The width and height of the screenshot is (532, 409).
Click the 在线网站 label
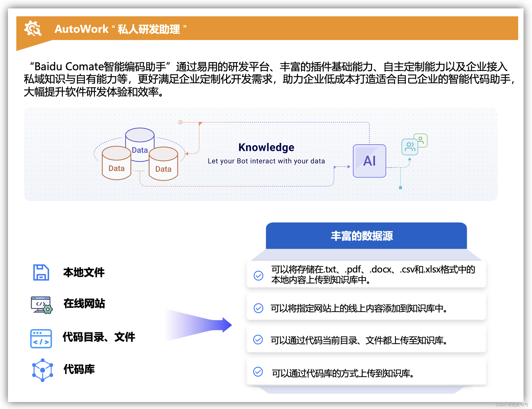pyautogui.click(x=84, y=304)
